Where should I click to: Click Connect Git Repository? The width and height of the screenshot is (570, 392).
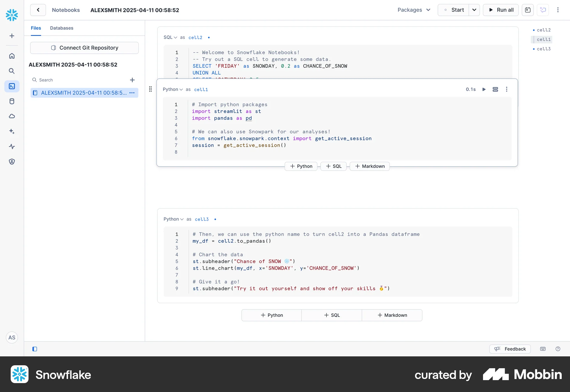click(84, 48)
